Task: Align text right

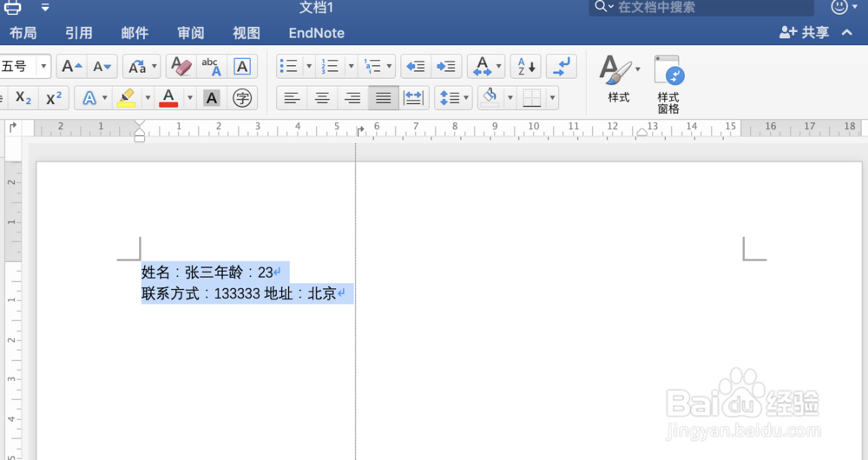Action: pos(352,98)
